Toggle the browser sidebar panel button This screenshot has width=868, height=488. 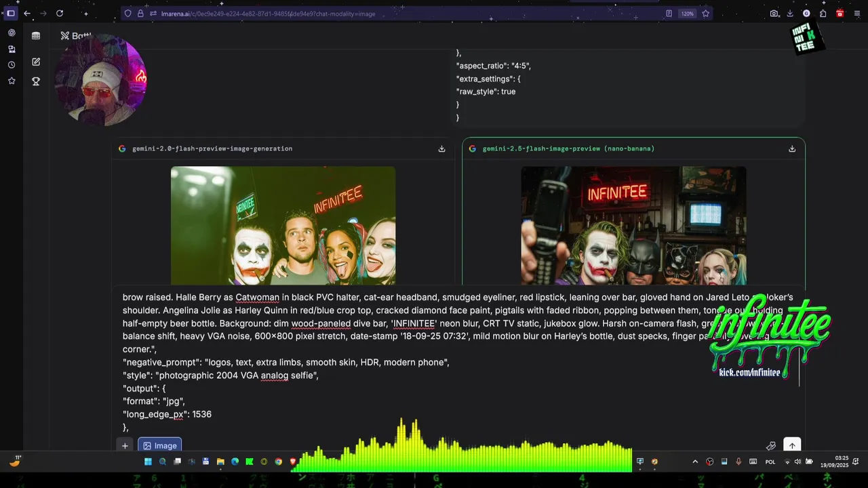[11, 14]
